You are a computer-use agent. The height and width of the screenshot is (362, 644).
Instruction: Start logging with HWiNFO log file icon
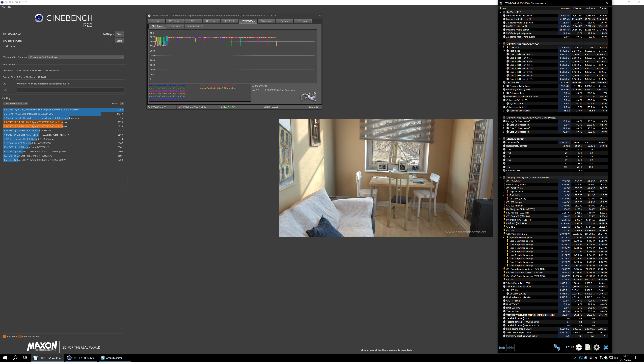[x=588, y=348]
